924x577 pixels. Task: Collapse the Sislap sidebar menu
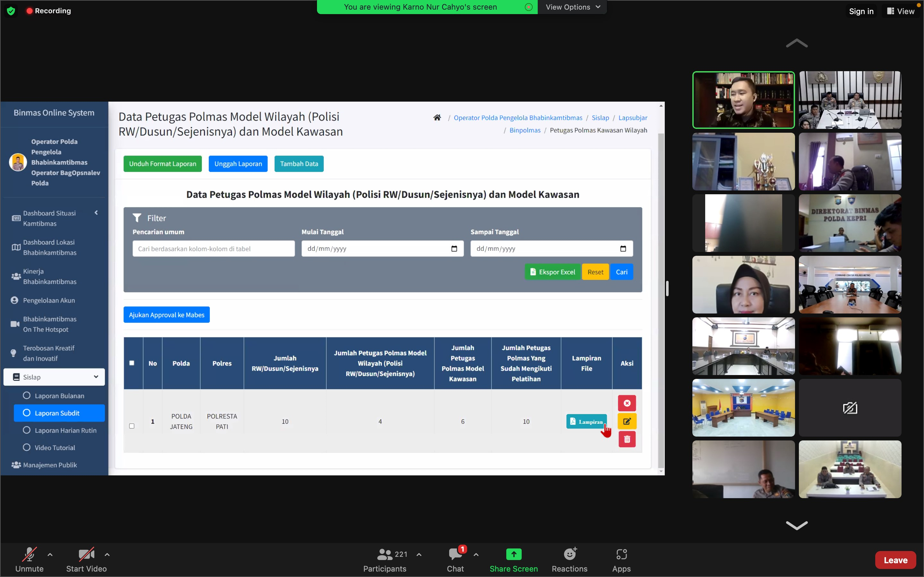[x=54, y=377]
